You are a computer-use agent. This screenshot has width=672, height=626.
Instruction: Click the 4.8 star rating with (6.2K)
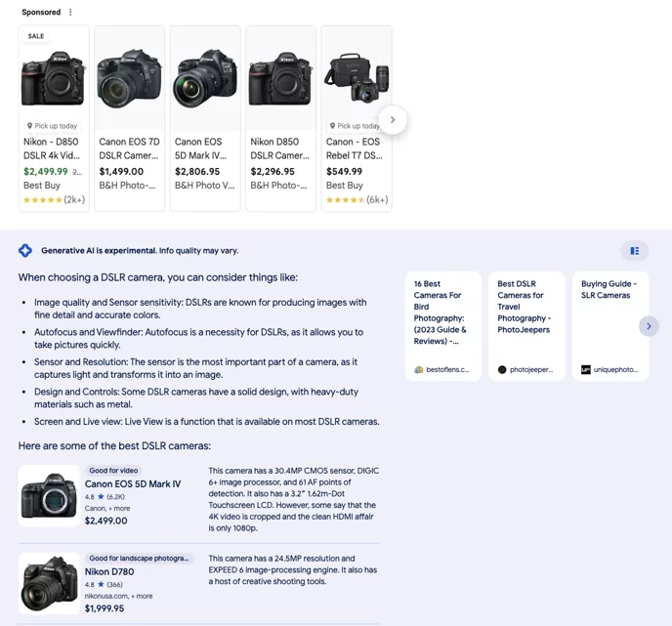(x=105, y=497)
